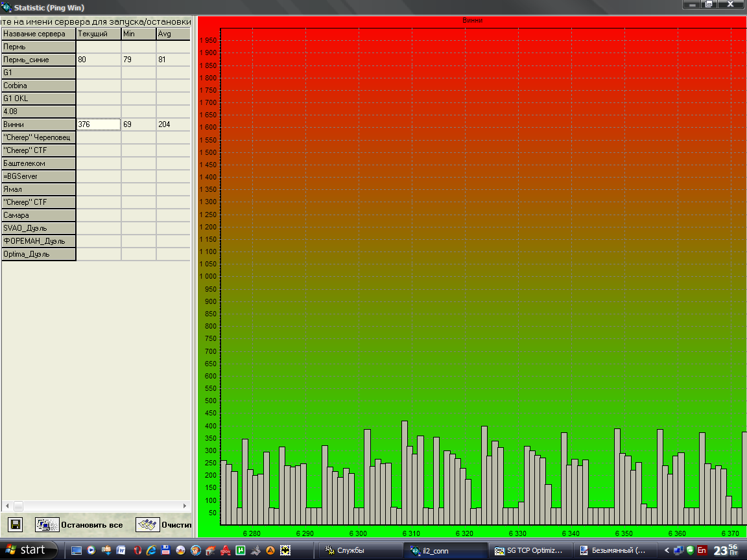Switch to SG TCP Optimizer taskbar window
Viewport: 747px width, 560px height.
(x=530, y=550)
